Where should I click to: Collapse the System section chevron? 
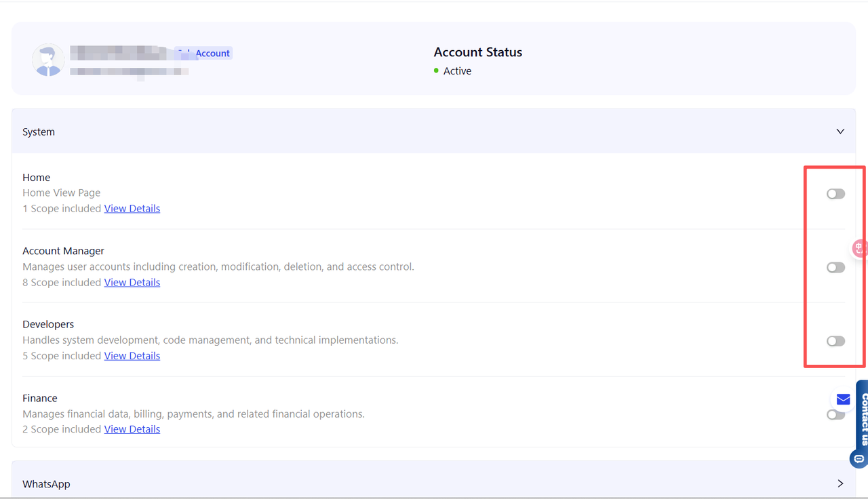point(840,132)
